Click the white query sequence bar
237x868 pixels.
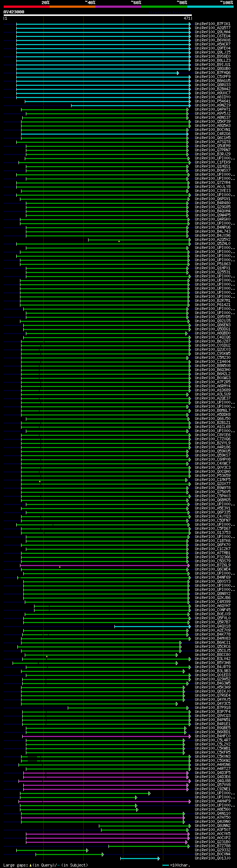(x=97, y=15)
